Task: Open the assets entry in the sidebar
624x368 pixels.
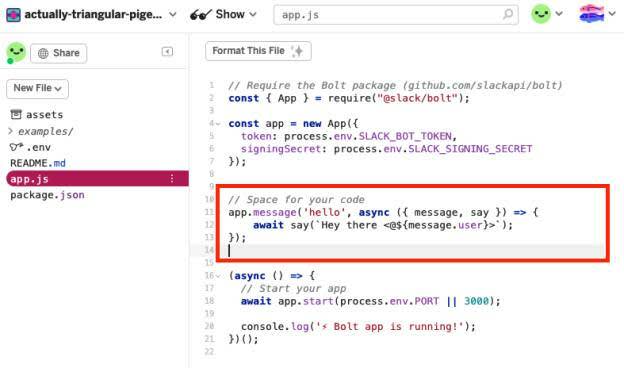Action: pos(37,115)
